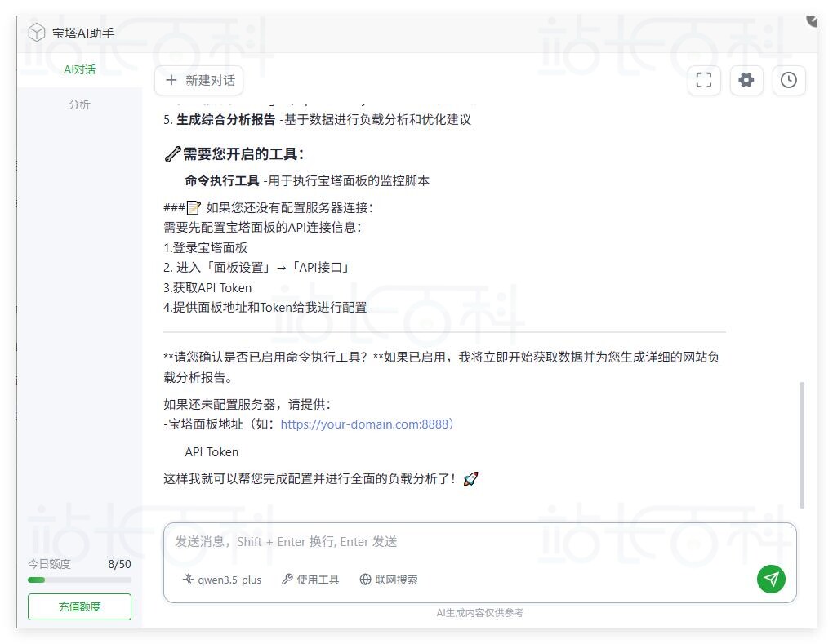Start a new chat with 新建对话
Viewport: 833px width, 644px height.
(x=199, y=80)
